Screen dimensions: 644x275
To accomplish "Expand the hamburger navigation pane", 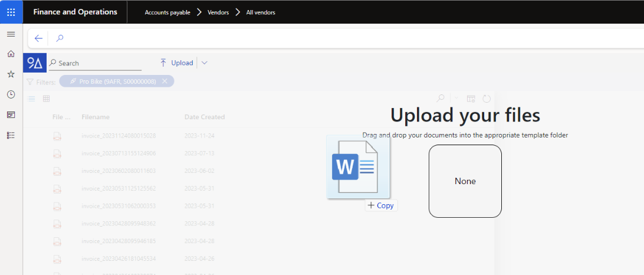I will pos(11,34).
